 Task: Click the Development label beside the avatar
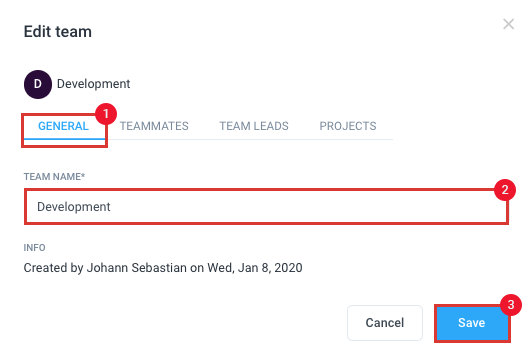93,84
